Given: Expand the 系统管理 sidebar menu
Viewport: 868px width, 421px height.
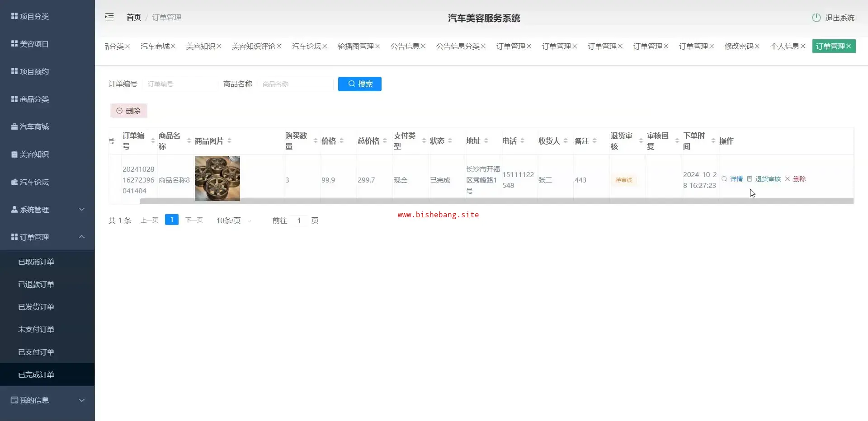Looking at the screenshot, I should 47,210.
